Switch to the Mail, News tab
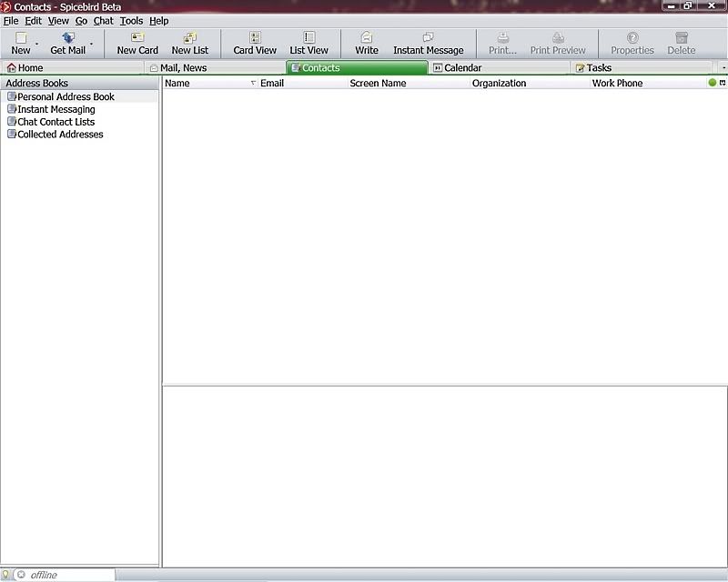The height and width of the screenshot is (582, 728). pyautogui.click(x=215, y=68)
